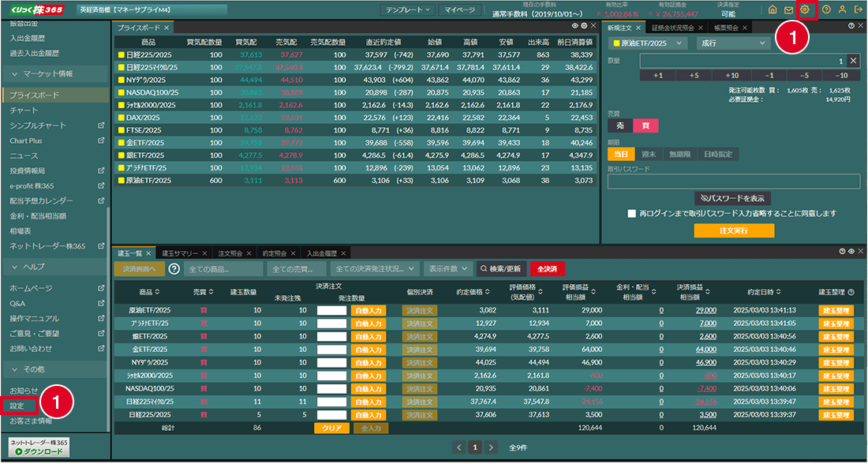Open help icon in the new order panel header

click(851, 25)
